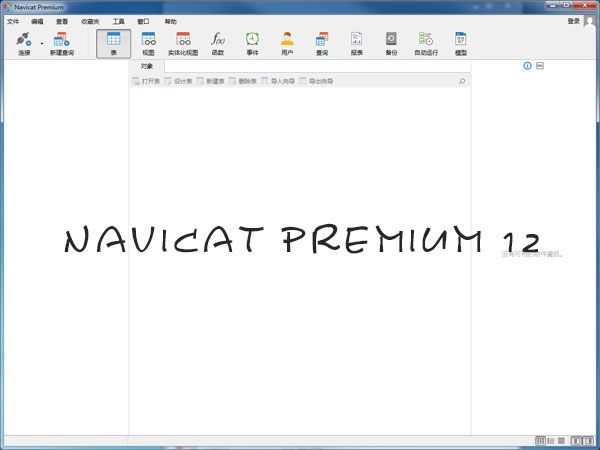
Task: Click the 导出向导 (Export Wizard) button
Action: tap(316, 81)
